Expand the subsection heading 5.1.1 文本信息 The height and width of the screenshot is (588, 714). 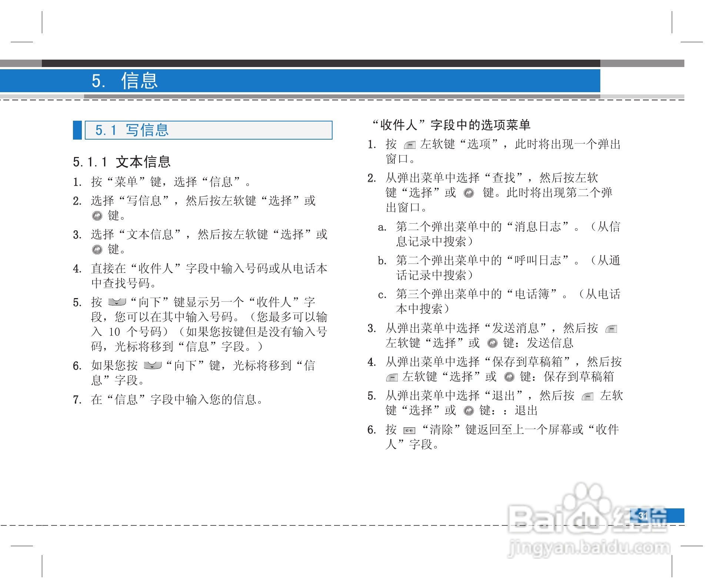(x=122, y=162)
